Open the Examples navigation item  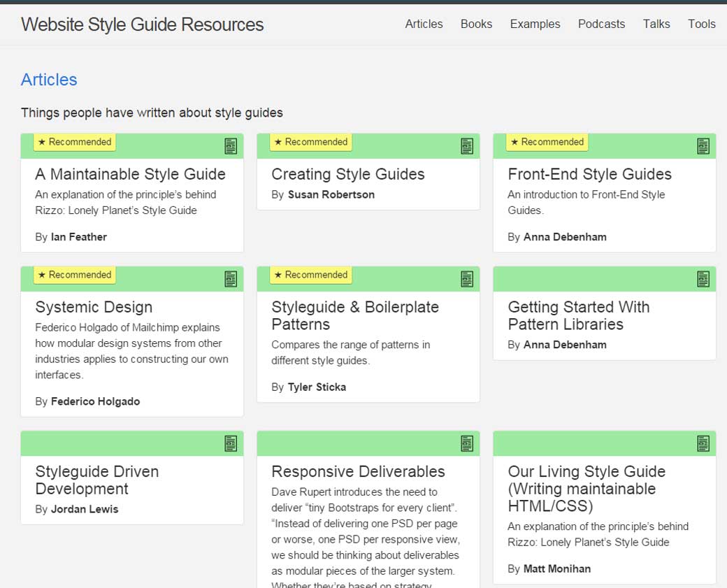click(x=535, y=24)
